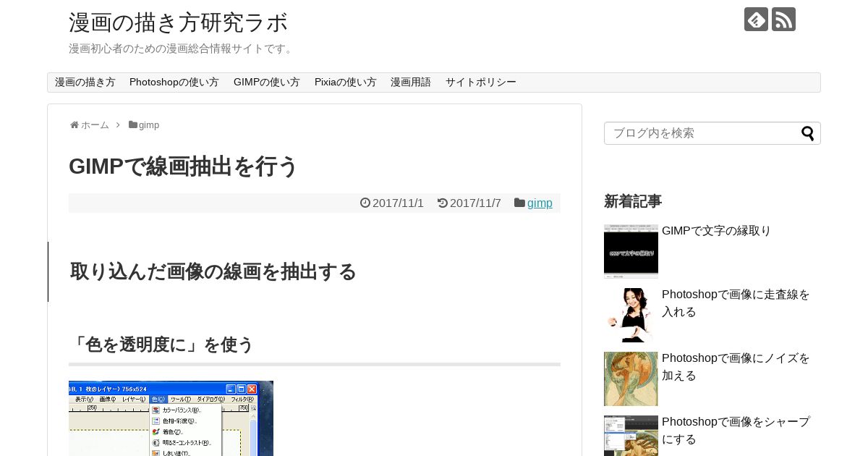868x456 pixels.
Task: Open the gimp category link in meta bar
Action: (540, 203)
